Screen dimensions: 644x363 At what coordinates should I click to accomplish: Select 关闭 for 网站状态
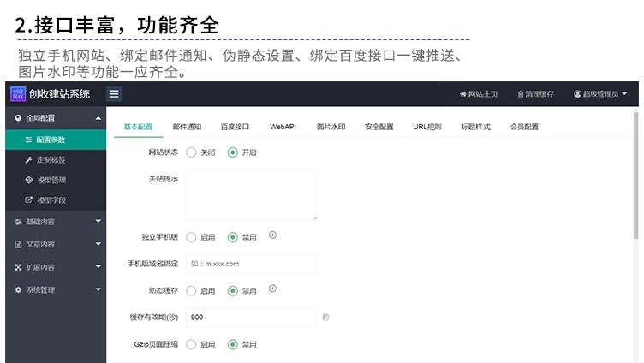click(x=191, y=152)
